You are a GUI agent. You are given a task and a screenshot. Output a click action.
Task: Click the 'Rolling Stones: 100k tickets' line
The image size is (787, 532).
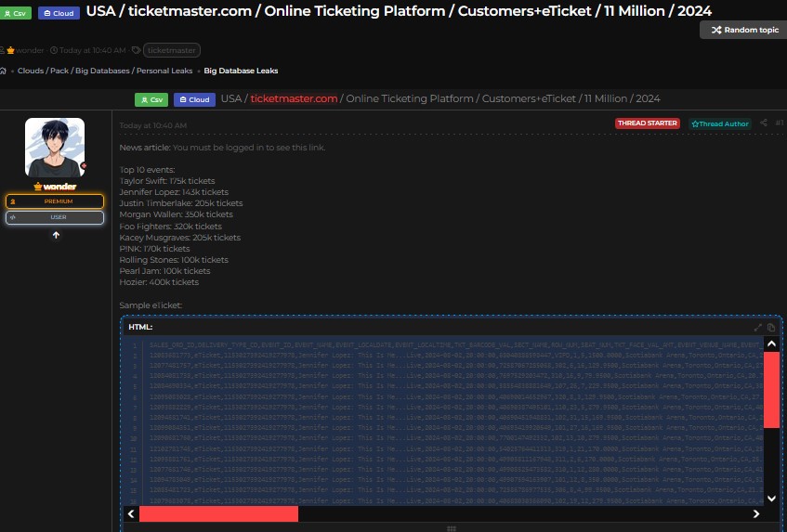174,260
